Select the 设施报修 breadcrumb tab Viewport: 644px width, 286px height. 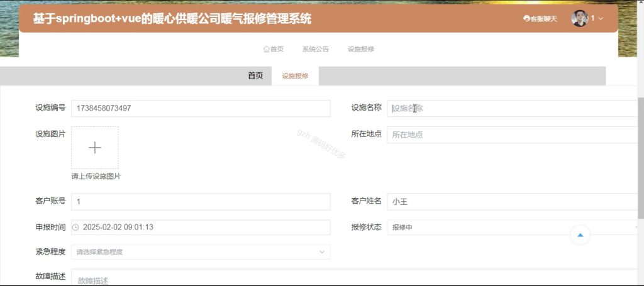coord(295,76)
